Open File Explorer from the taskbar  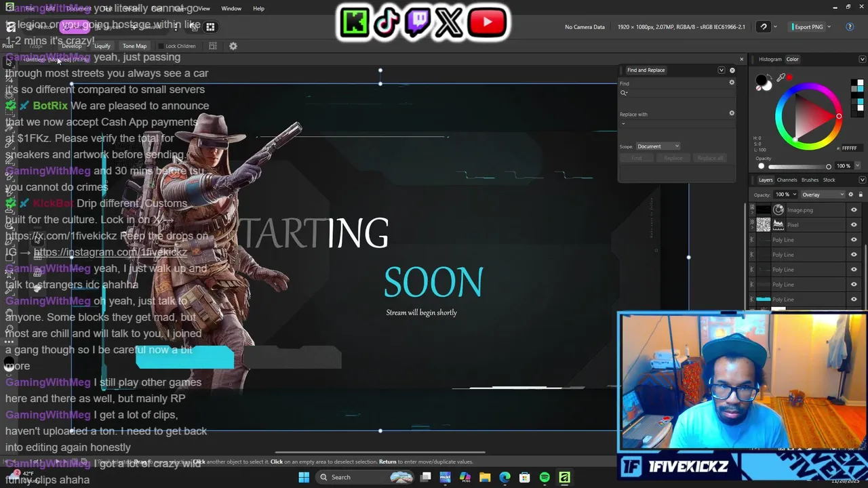pos(485,477)
